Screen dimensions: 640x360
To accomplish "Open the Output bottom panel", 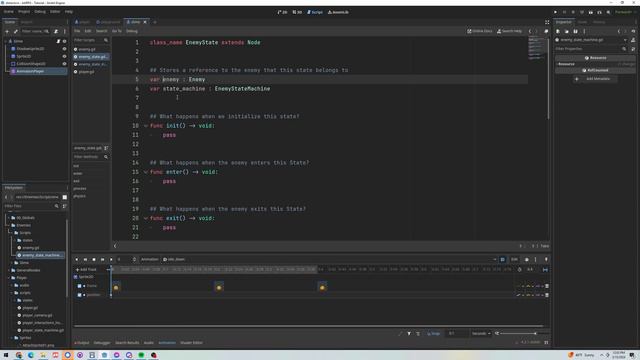I will tap(82, 343).
